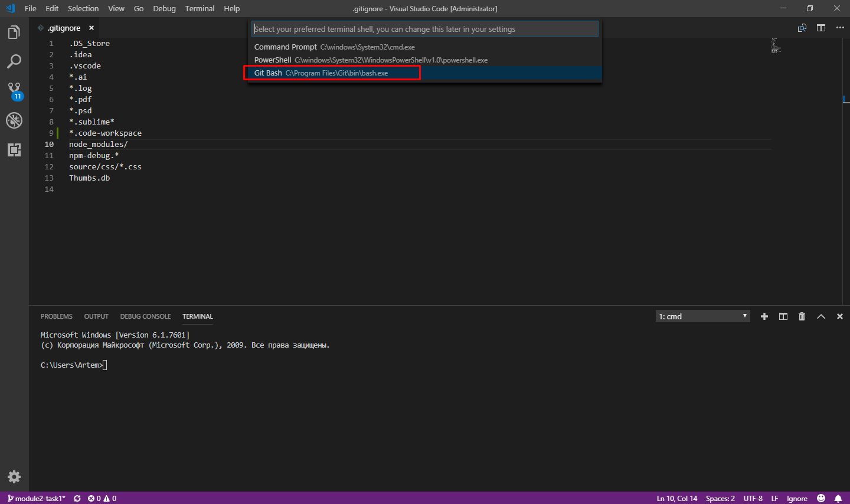Screen dimensions: 850x504
Task: Click the line '.idea' in editor
Action: coord(80,54)
